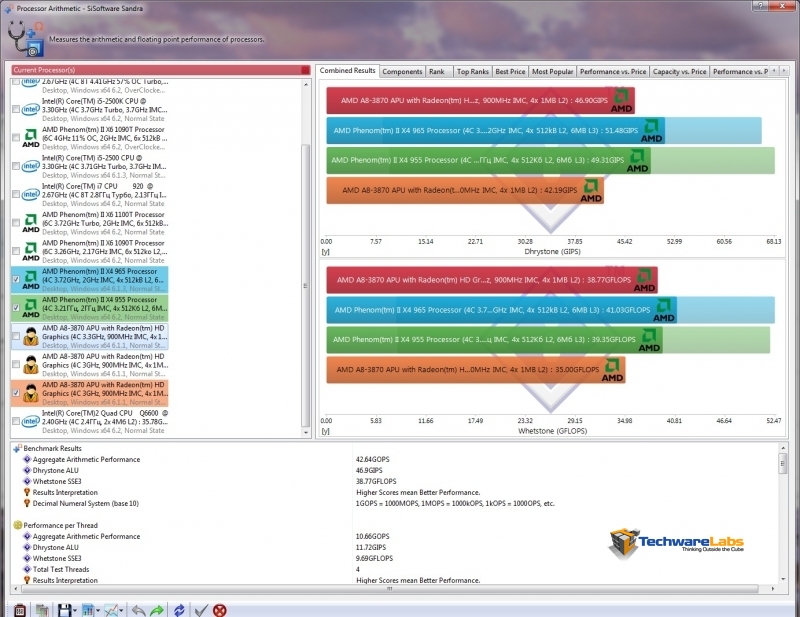Image resolution: width=800 pixels, height=617 pixels.
Task: Collapse the Current Processor(s) panel header
Action: (305, 70)
